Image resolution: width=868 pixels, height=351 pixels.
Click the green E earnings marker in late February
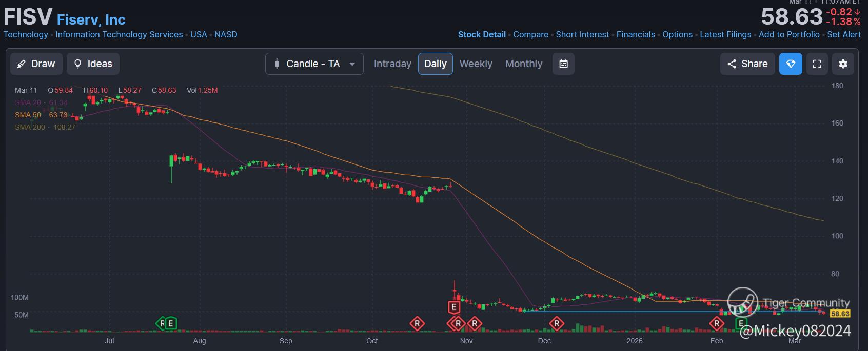click(741, 323)
